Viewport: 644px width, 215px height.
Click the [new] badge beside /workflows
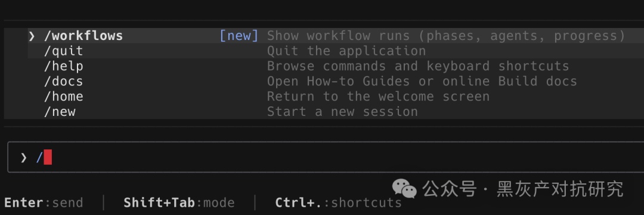pos(239,36)
